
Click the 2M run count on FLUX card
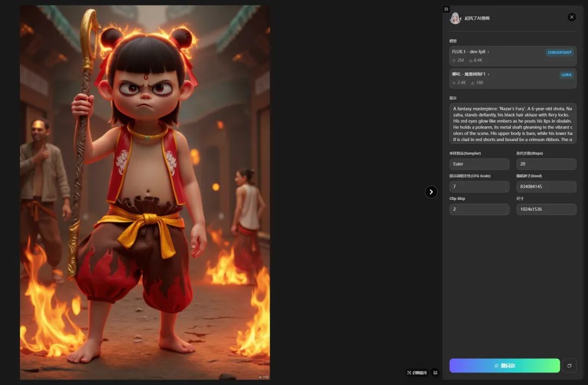(458, 60)
